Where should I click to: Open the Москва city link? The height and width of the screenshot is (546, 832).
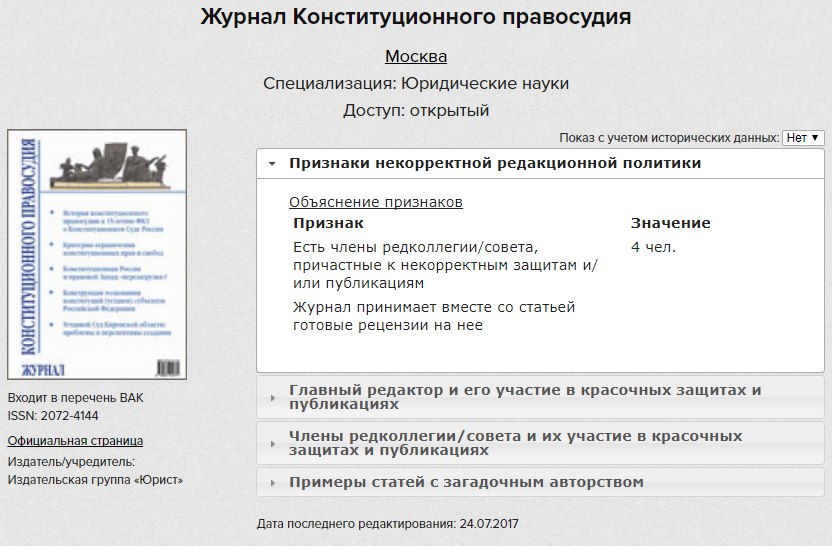point(416,56)
